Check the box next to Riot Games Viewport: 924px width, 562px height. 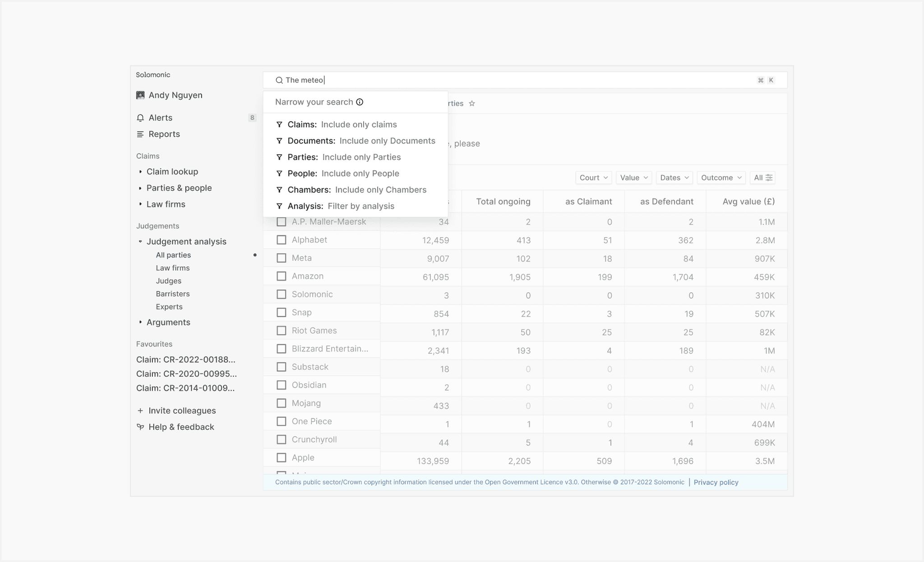click(x=281, y=331)
